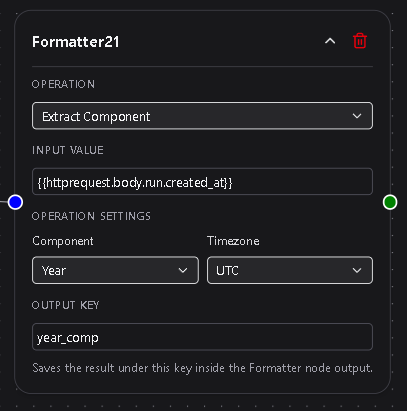Image resolution: width=407 pixels, height=411 pixels.
Task: Click the Input Value section label
Action: tap(68, 150)
